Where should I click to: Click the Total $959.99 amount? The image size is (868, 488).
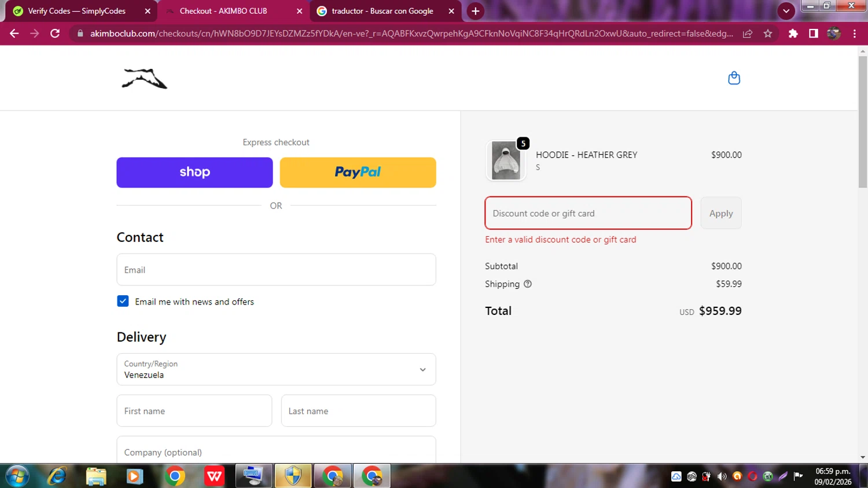click(720, 311)
